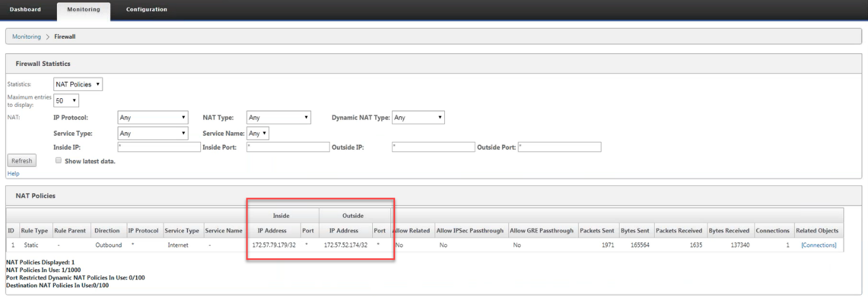Open the NAT Type dropdown
This screenshot has height=297, width=868.
pyautogui.click(x=279, y=118)
